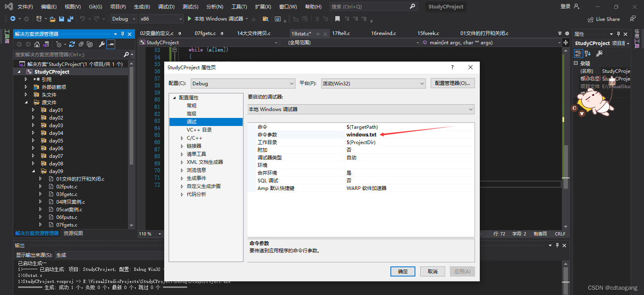Select VC++ 目录 in the configuration tree
The height and width of the screenshot is (295, 644).
199,130
